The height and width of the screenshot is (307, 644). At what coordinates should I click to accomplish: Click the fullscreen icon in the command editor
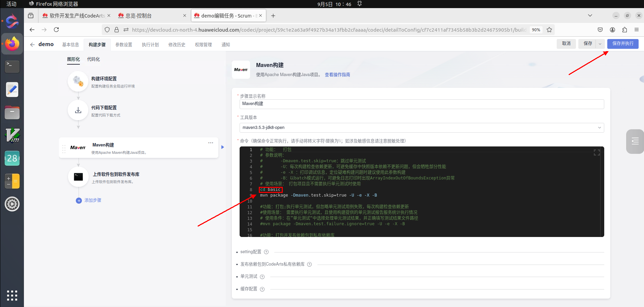[597, 152]
